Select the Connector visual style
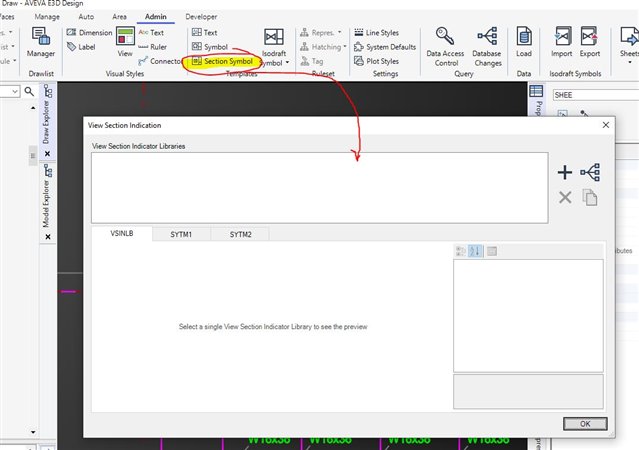639x450 pixels. 160,61
